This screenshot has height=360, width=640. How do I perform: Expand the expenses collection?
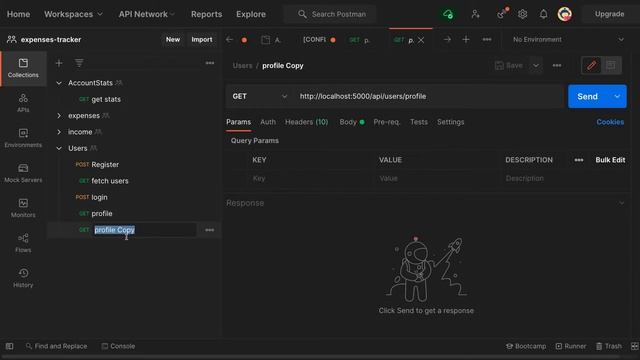[x=59, y=116]
